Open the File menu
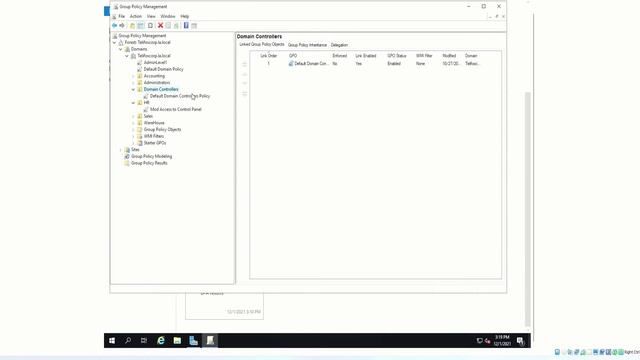The height and width of the screenshot is (360, 640). pyautogui.click(x=122, y=16)
